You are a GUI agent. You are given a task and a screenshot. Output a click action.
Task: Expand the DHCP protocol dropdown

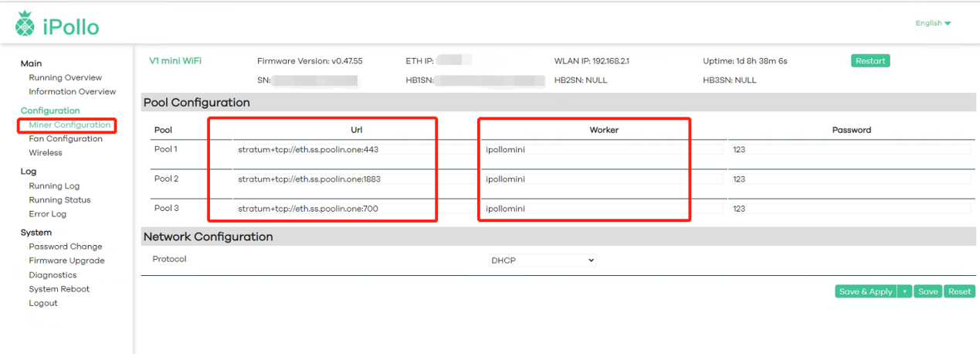coord(542,260)
